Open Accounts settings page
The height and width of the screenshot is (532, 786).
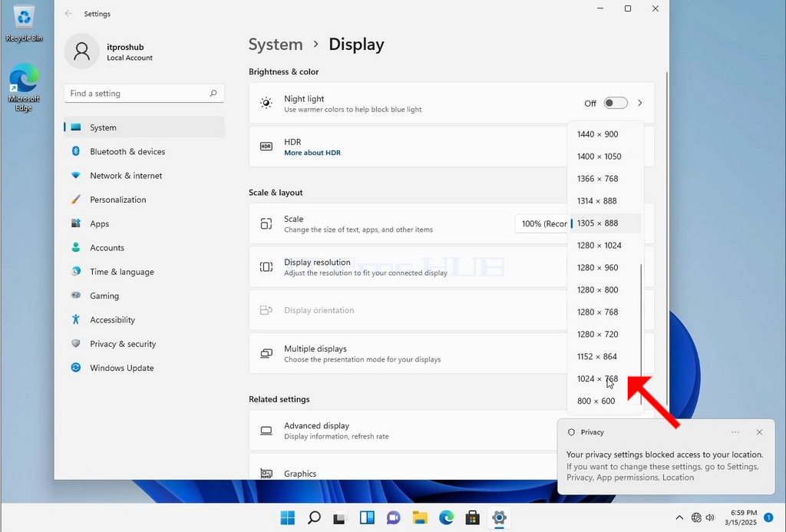coord(144,248)
